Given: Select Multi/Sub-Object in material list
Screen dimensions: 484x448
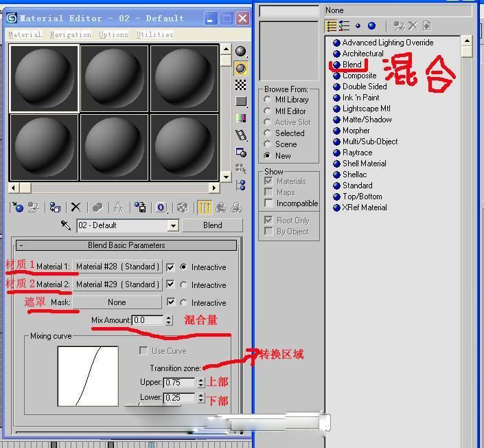Looking at the screenshot, I should [370, 142].
